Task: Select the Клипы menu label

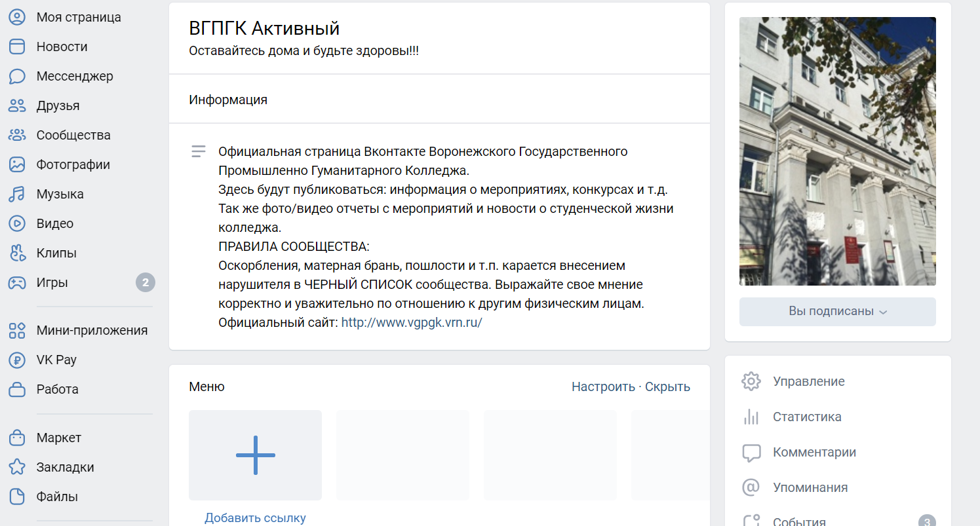Action: point(56,253)
